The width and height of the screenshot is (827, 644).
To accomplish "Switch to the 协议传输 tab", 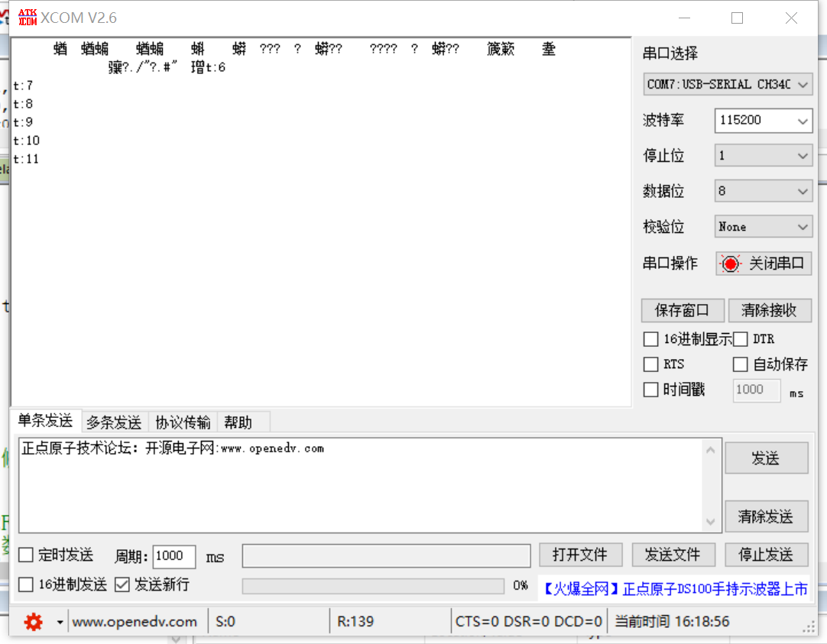I will [182, 421].
